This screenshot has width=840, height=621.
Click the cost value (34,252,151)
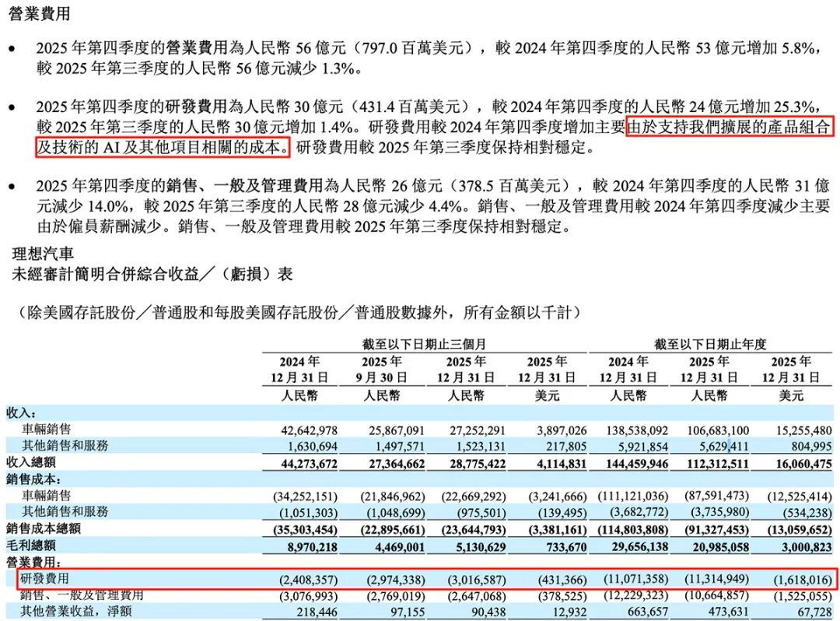[x=306, y=496]
